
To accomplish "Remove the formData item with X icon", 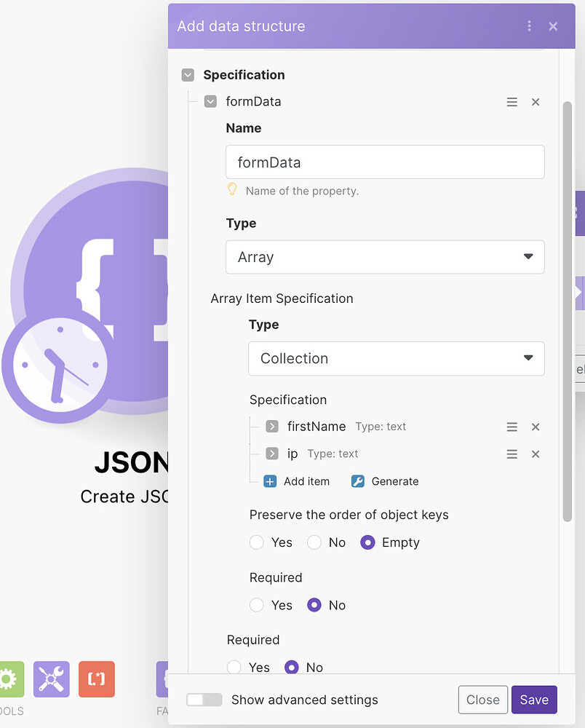I will click(x=536, y=102).
